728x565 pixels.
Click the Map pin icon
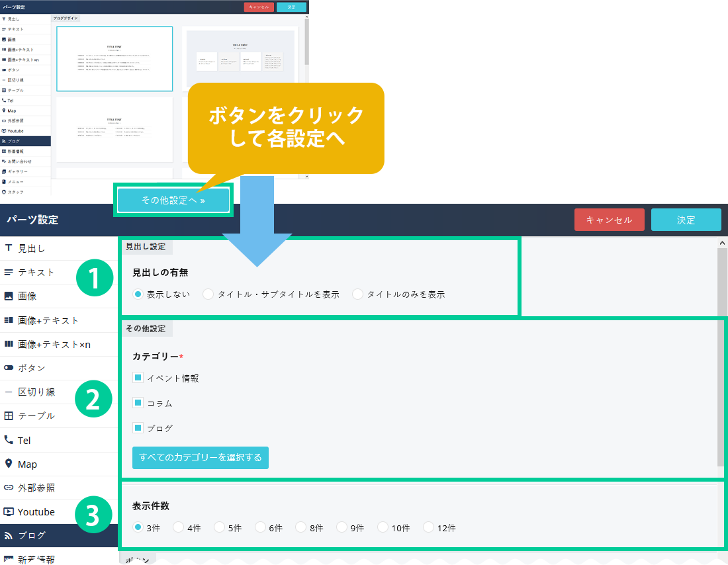[x=9, y=464]
